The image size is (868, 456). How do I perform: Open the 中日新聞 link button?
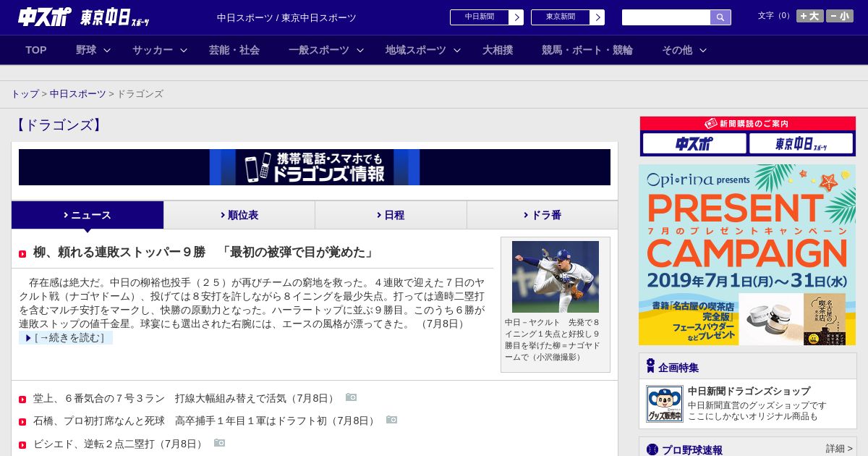click(487, 17)
